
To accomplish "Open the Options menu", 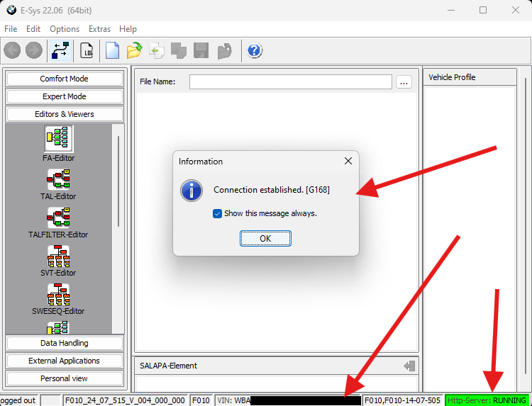I will 65,29.
